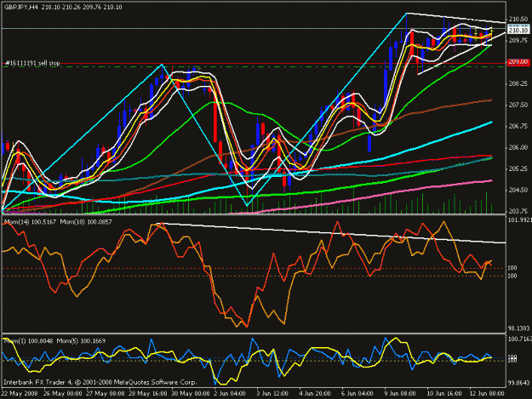The width and height of the screenshot is (532, 399).
Task: Click the 26 May 00:00 time label
Action: point(62,394)
